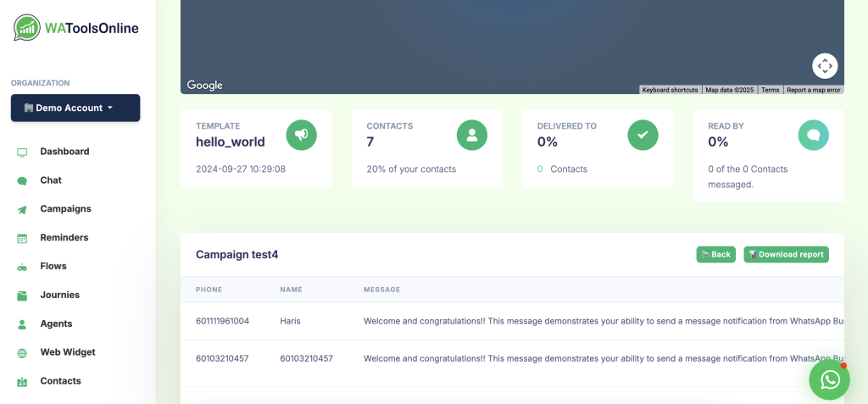Click the Google logo on map
The height and width of the screenshot is (404, 868).
tap(205, 86)
